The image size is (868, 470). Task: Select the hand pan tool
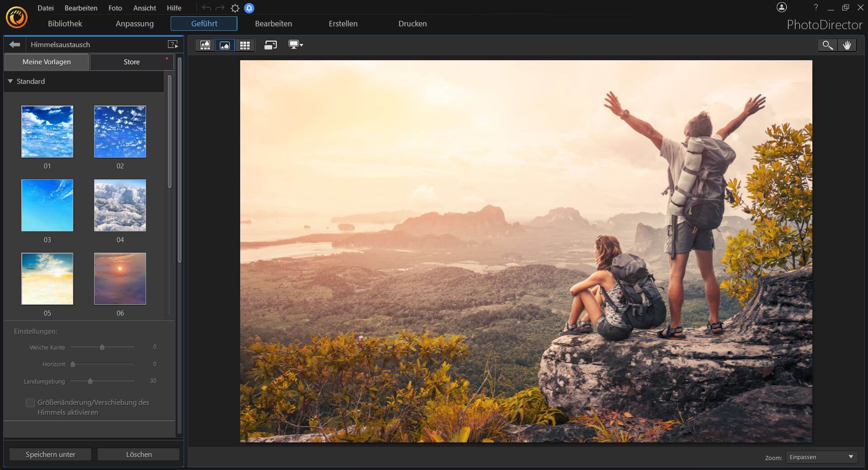point(847,45)
